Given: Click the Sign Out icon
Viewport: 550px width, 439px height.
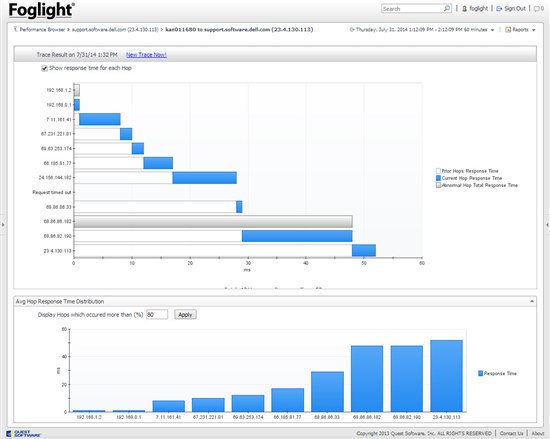Looking at the screenshot, I should point(499,9).
